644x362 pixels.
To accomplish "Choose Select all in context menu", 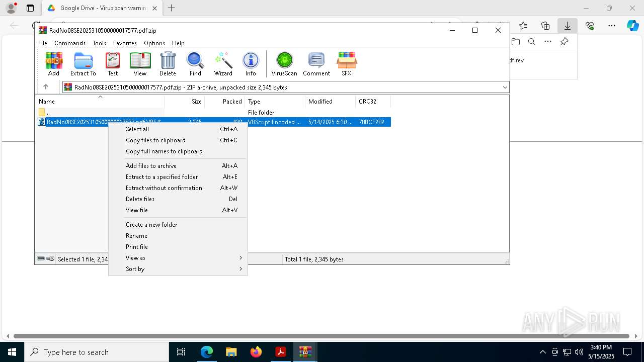I will click(178, 129).
